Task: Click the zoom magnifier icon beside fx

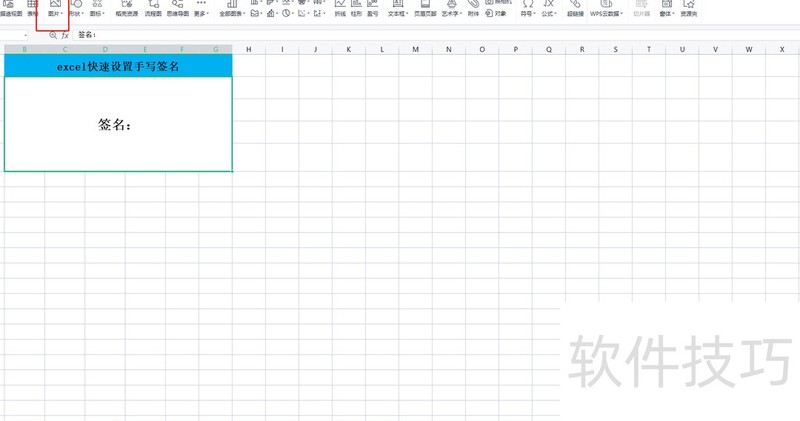Action: pos(53,35)
